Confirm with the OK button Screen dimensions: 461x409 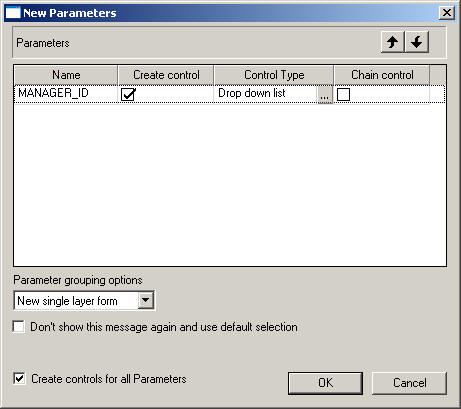325,383
